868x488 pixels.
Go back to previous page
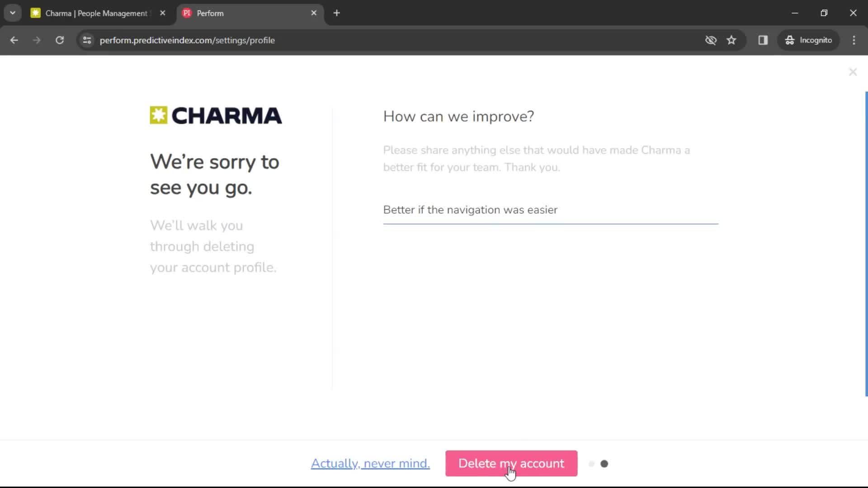[x=14, y=40]
